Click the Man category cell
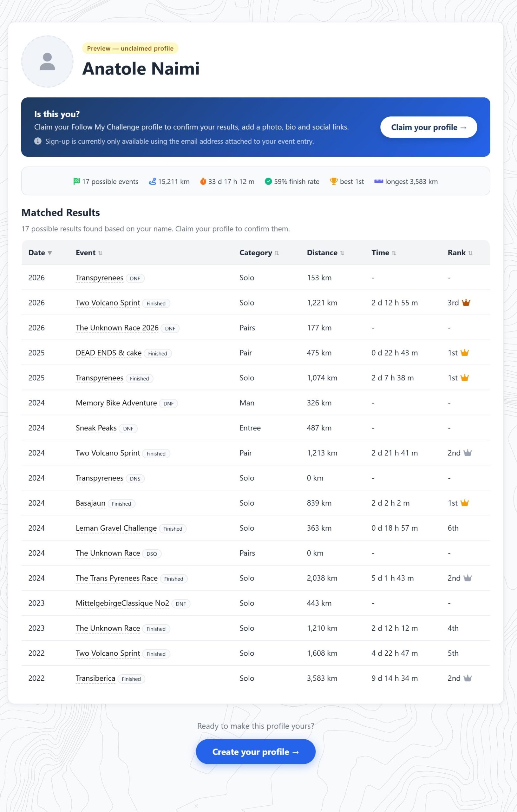 point(247,403)
